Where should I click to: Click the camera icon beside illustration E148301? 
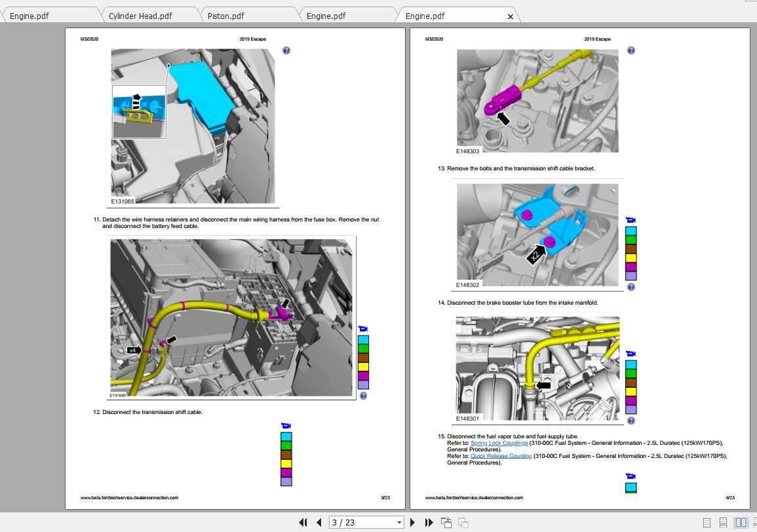(631, 354)
